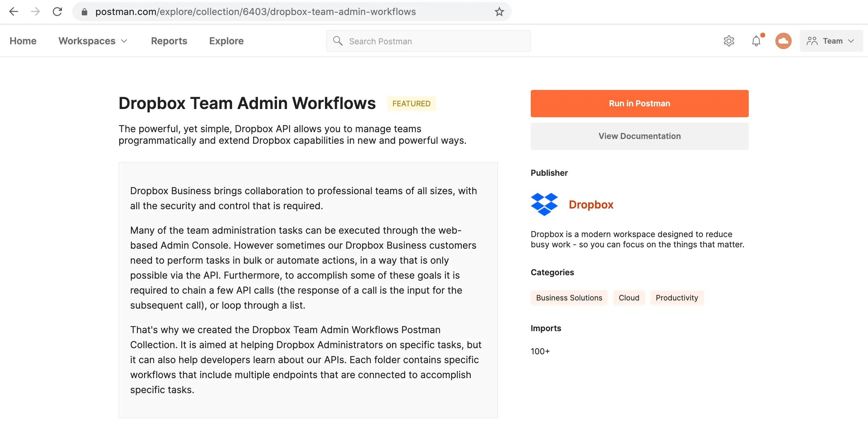This screenshot has width=868, height=434.
Task: Expand the Workspaces dropdown
Action: point(93,41)
